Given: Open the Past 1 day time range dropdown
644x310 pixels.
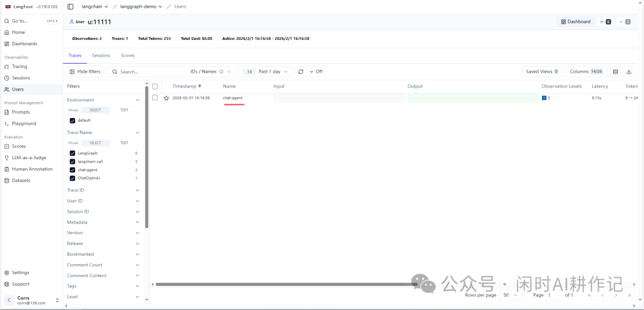Looking at the screenshot, I should [266, 72].
